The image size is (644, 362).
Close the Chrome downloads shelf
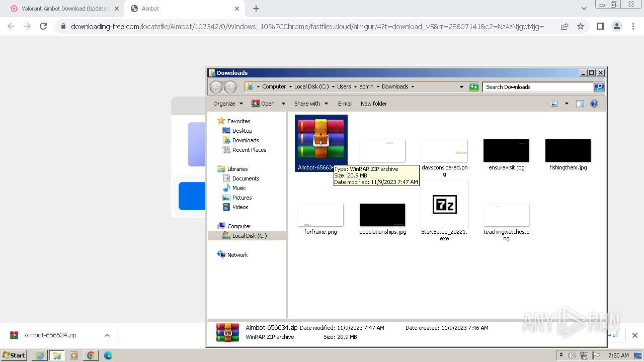pyautogui.click(x=635, y=335)
